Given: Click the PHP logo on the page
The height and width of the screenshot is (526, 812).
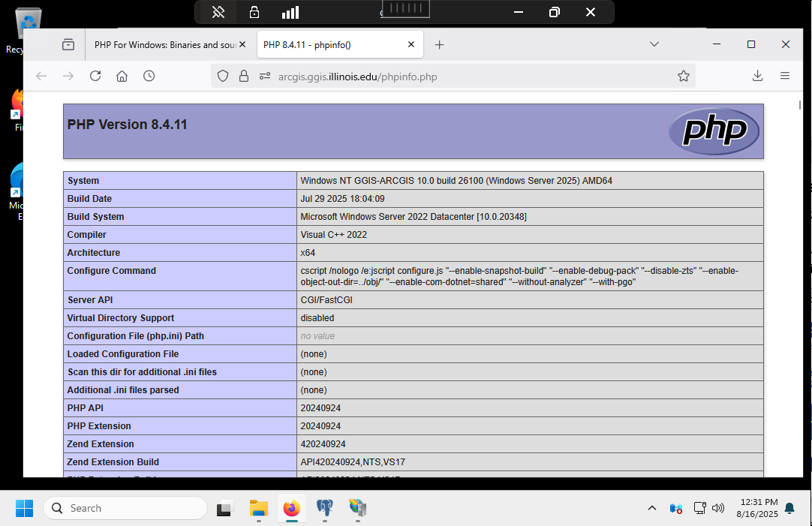Looking at the screenshot, I should [714, 132].
